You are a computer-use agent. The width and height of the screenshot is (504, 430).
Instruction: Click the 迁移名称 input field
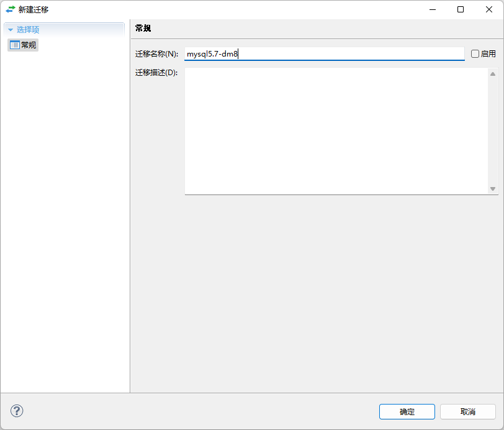325,53
